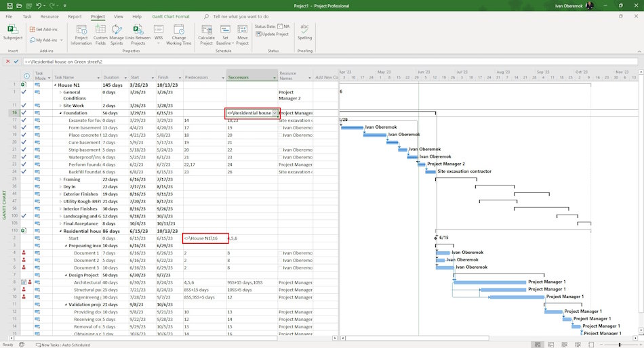
Task: Expand the Site Work summary task
Action: 60,106
